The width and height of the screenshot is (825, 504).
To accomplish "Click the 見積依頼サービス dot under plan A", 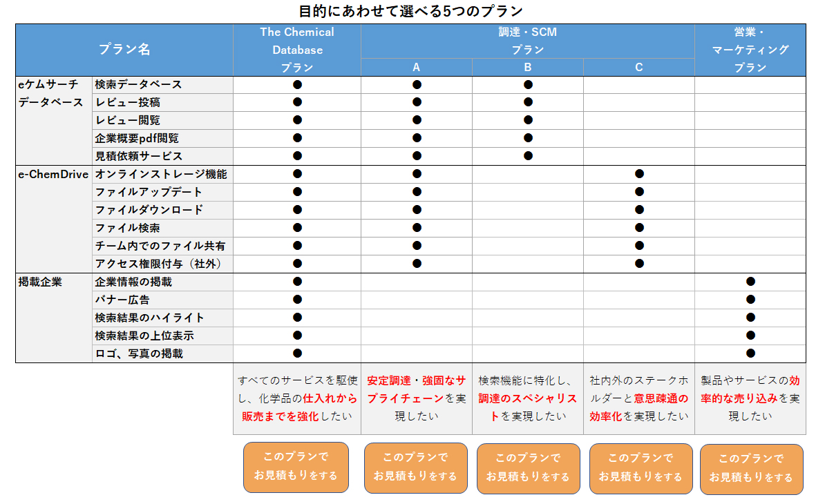I will pos(417,155).
